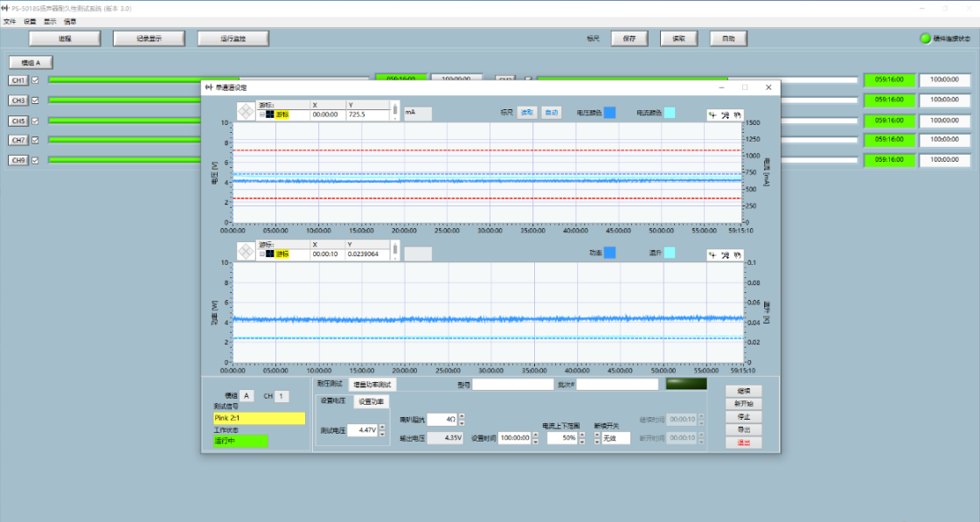Open the 无效 intermittent switch selector arrows

coord(597,438)
